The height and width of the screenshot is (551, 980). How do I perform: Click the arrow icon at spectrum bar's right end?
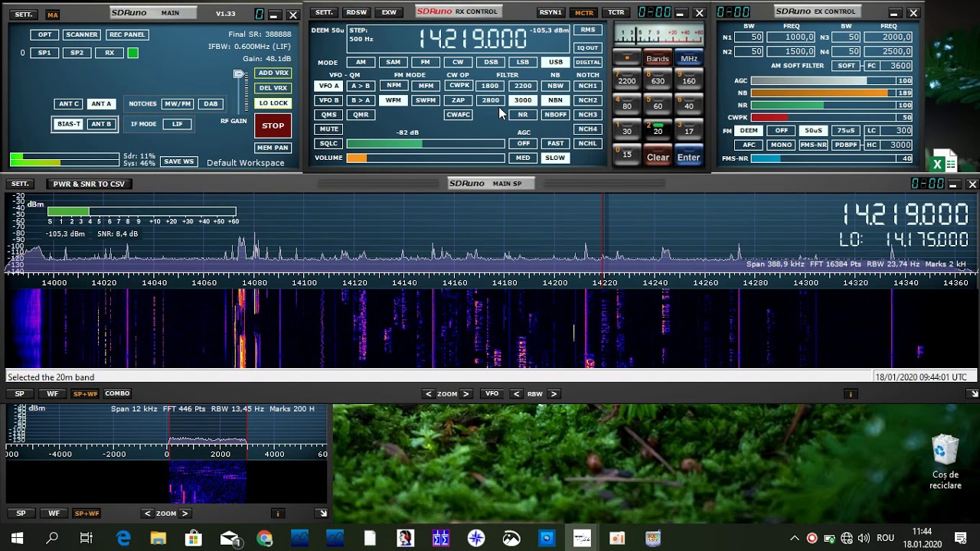pyautogui.click(x=972, y=394)
